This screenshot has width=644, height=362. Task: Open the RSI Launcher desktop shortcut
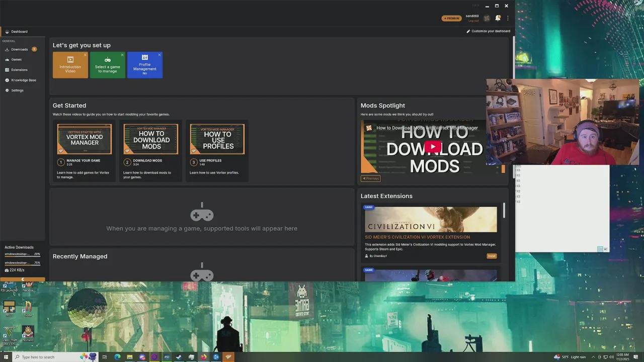(x=9, y=288)
